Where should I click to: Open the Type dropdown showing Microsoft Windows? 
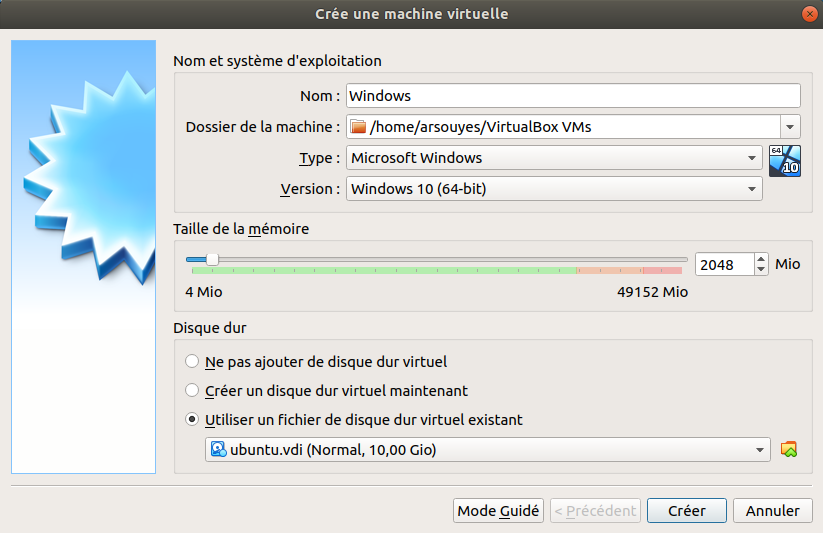[x=554, y=158]
